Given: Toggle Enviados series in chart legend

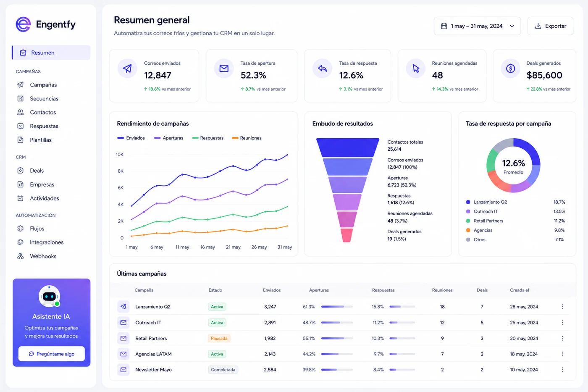Looking at the screenshot, I should (x=131, y=138).
